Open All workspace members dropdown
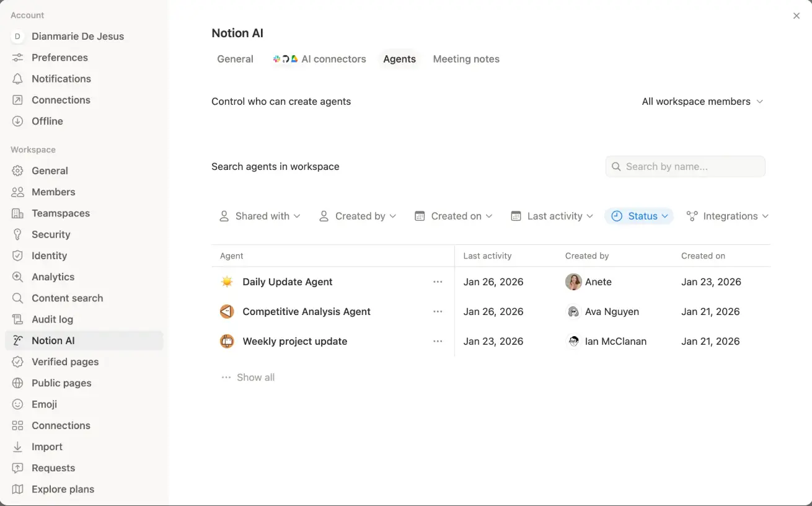The width and height of the screenshot is (812, 506). click(x=702, y=102)
